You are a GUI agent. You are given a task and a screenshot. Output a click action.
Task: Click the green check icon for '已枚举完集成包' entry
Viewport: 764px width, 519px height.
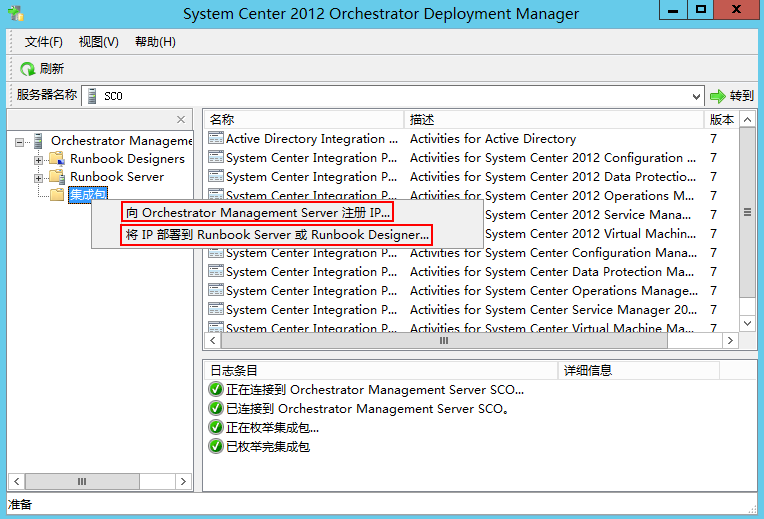[x=216, y=446]
